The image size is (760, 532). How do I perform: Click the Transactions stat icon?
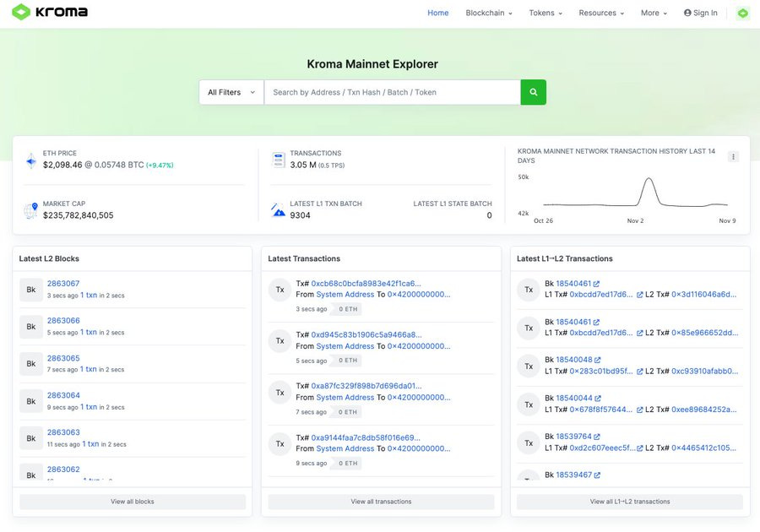pos(278,160)
